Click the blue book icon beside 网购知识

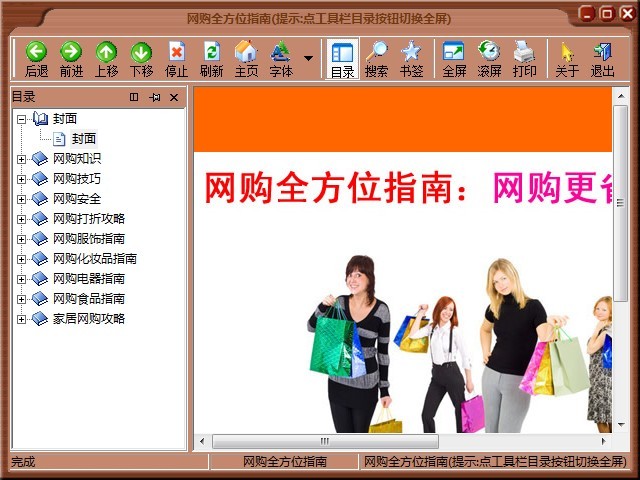click(x=40, y=159)
